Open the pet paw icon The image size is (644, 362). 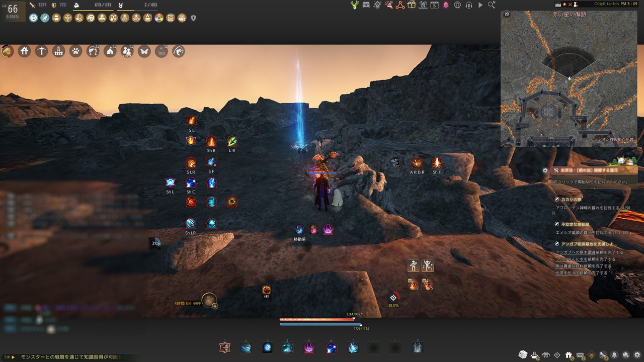[x=76, y=51]
